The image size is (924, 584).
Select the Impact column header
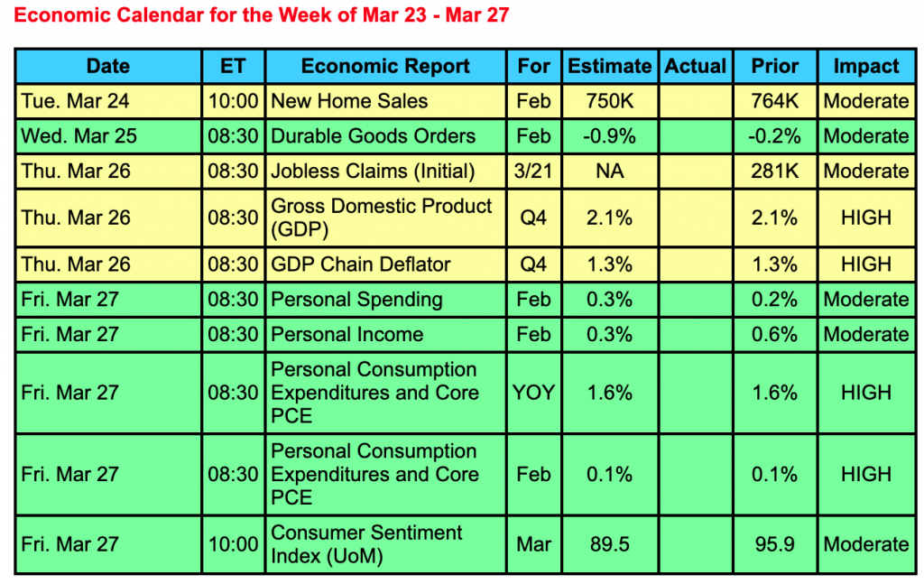tap(865, 66)
